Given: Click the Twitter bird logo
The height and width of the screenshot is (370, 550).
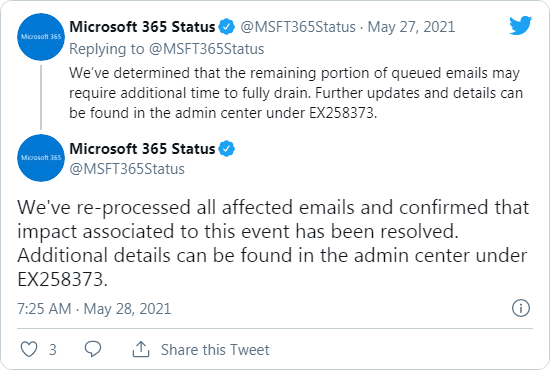Looking at the screenshot, I should tap(521, 25).
